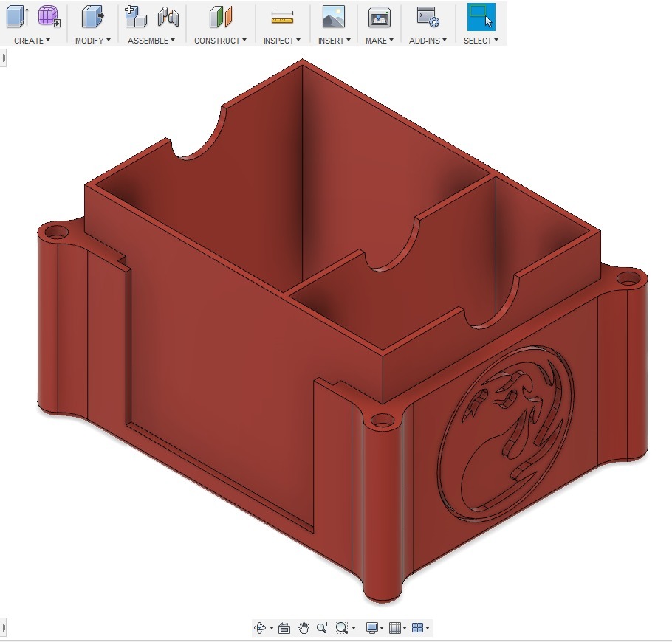Open the CREATE dropdown menu

32,41
